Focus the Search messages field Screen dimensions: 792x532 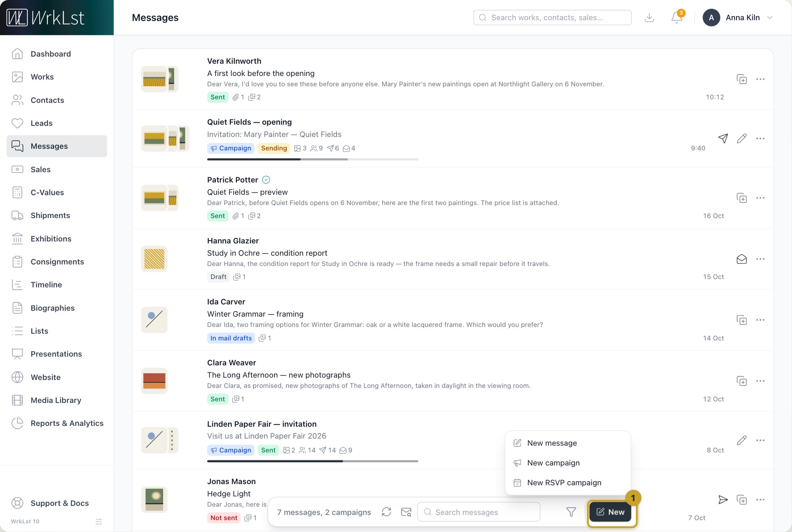tap(479, 512)
